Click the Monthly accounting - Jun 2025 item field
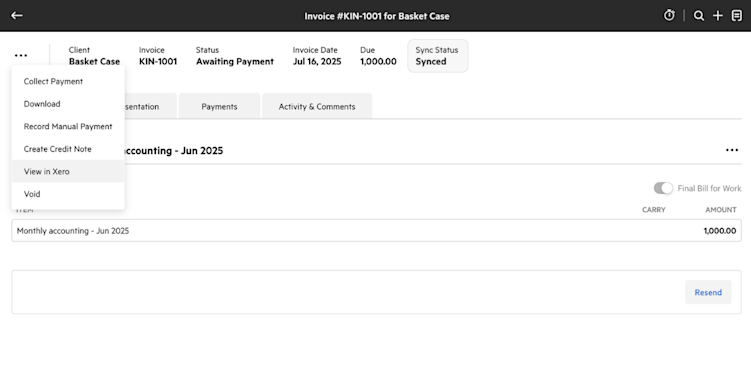 pos(376,231)
